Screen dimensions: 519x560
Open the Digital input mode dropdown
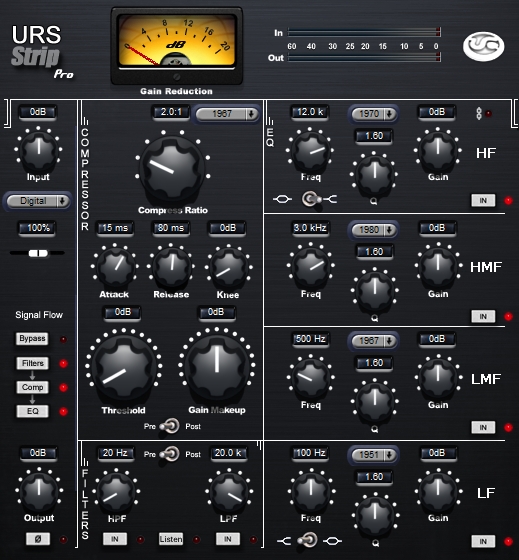point(38,201)
